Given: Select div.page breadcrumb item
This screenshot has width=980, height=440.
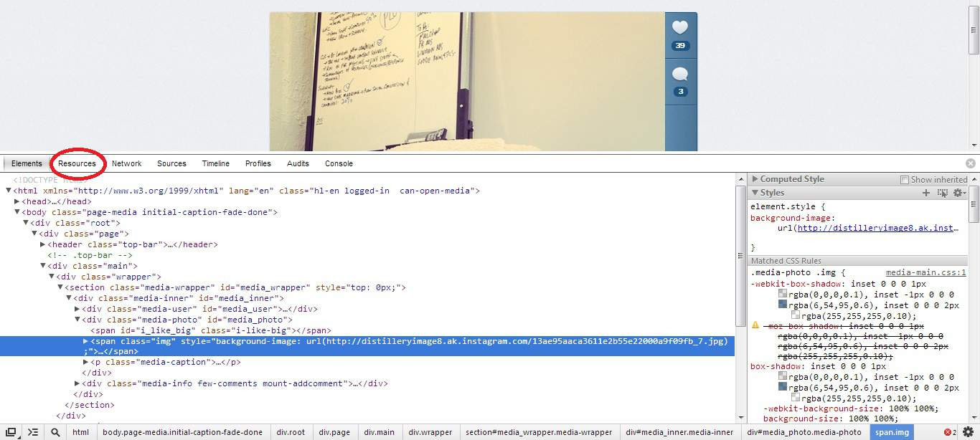Looking at the screenshot, I should pos(334,432).
